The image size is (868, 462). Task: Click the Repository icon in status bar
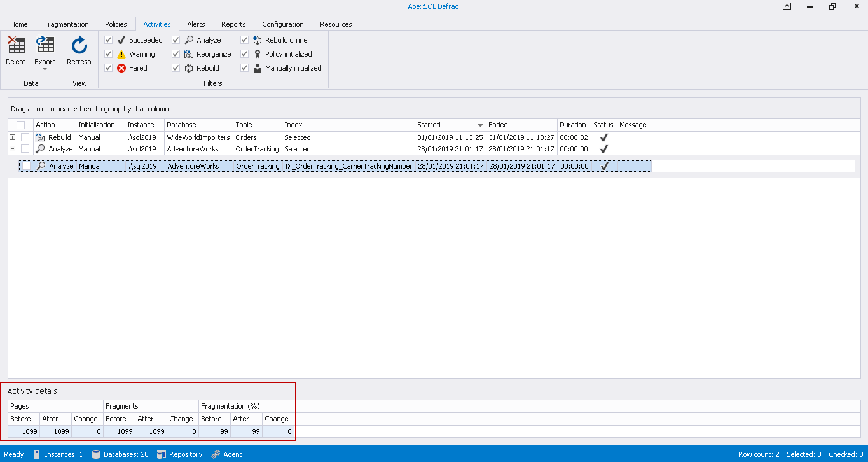tap(161, 454)
